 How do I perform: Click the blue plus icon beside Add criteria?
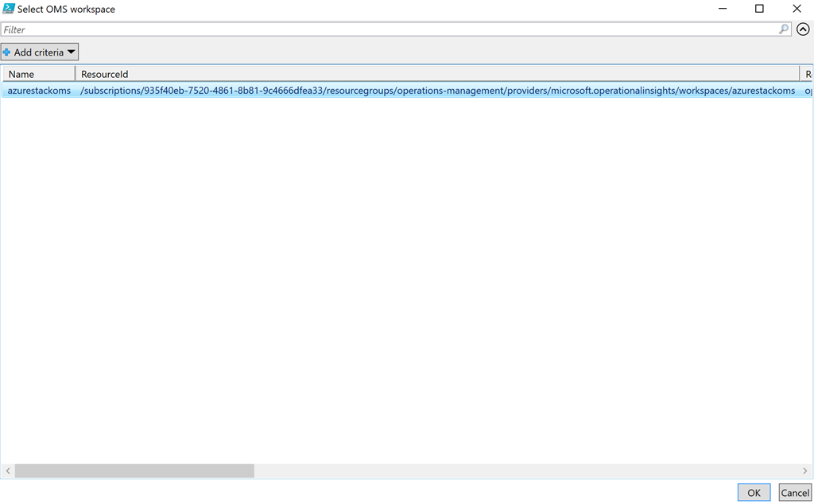[x=7, y=52]
